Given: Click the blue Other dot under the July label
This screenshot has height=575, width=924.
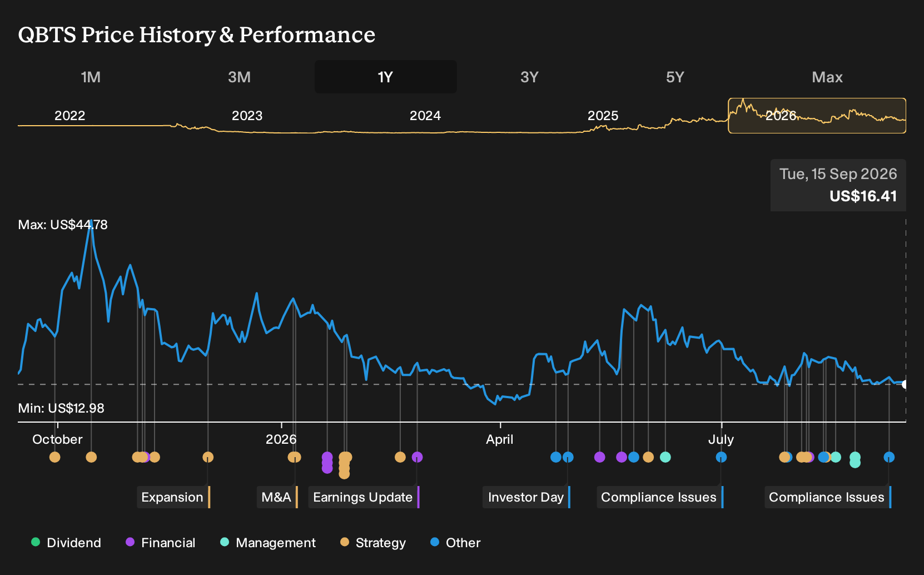Looking at the screenshot, I should (x=722, y=457).
